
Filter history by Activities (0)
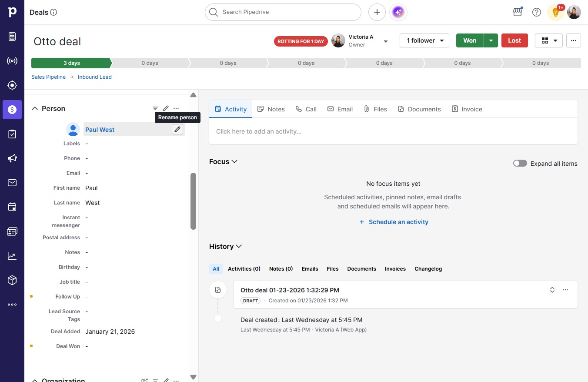click(x=244, y=269)
